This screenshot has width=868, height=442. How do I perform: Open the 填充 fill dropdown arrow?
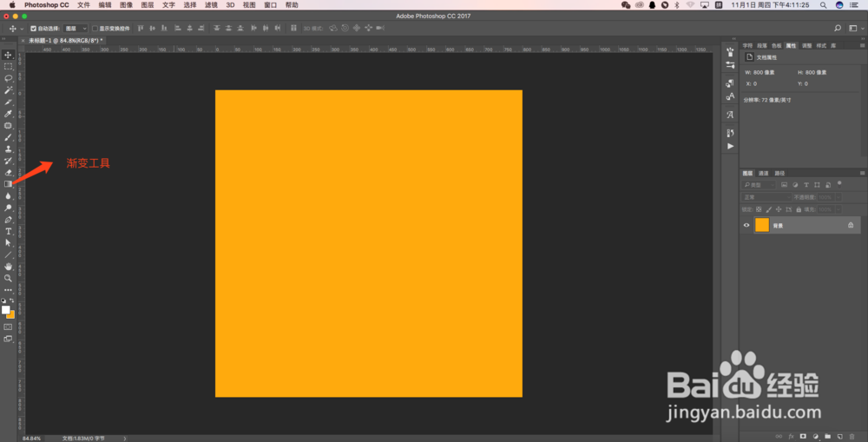click(x=838, y=209)
